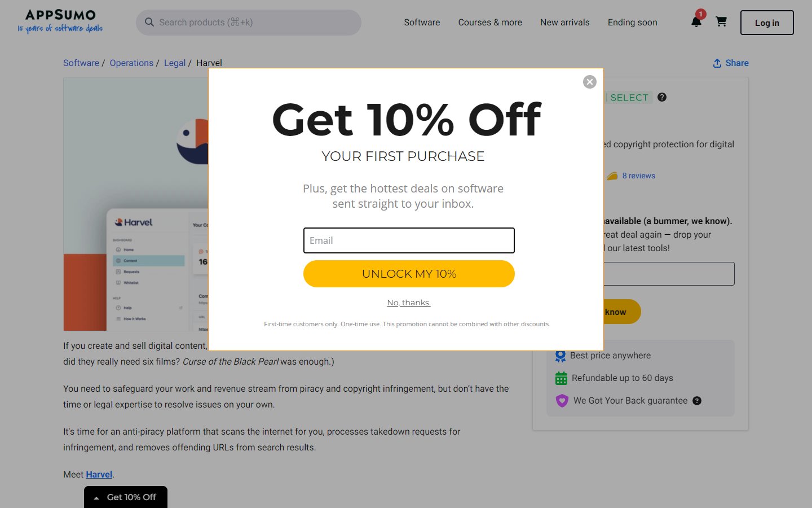Click the taco icon next to 8 reviews
This screenshot has height=508, width=812.
(612, 176)
